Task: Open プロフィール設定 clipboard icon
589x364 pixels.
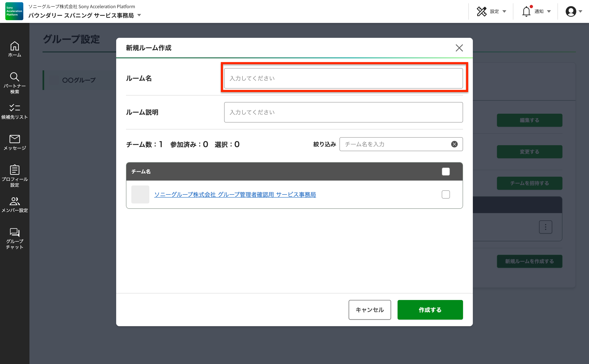Action: point(15,170)
